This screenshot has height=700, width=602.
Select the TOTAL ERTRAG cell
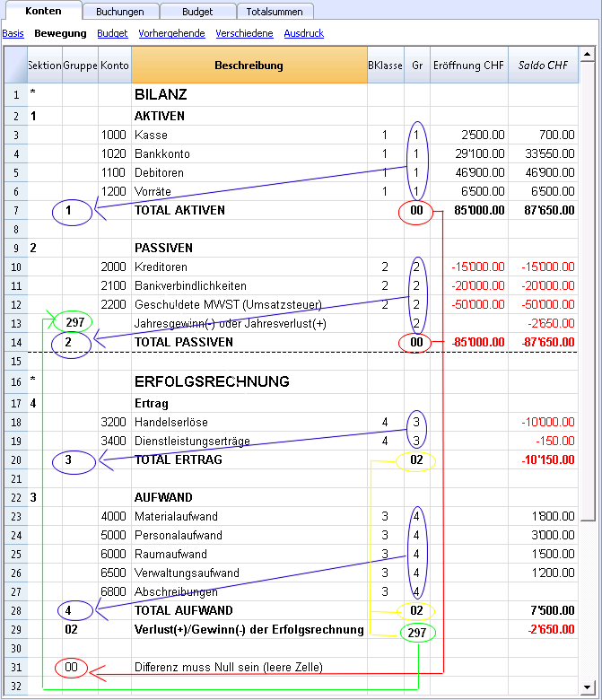(249, 459)
